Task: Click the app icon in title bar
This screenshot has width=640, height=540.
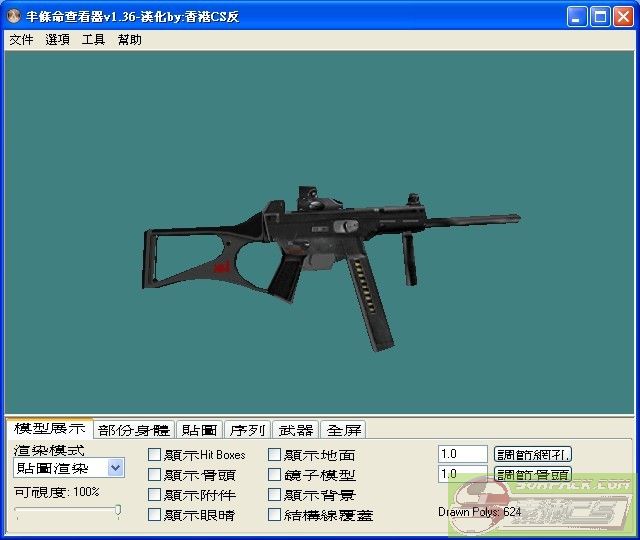Action: 16,17
